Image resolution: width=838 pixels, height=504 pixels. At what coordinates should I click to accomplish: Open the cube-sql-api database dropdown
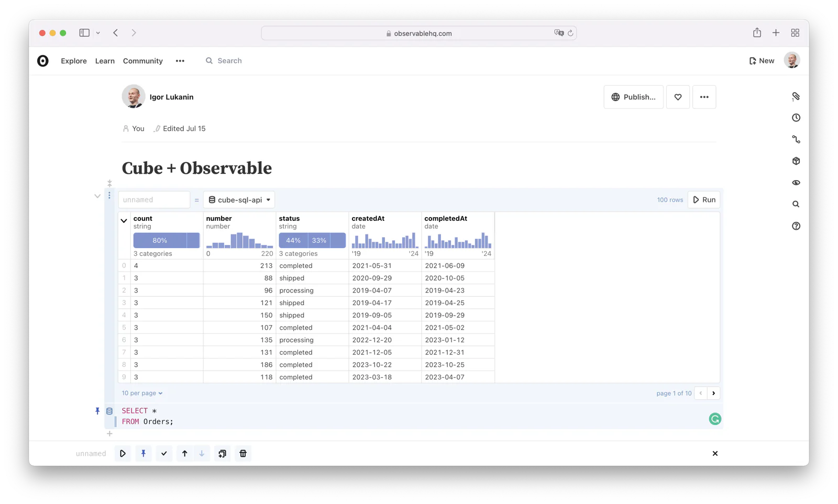pos(239,199)
